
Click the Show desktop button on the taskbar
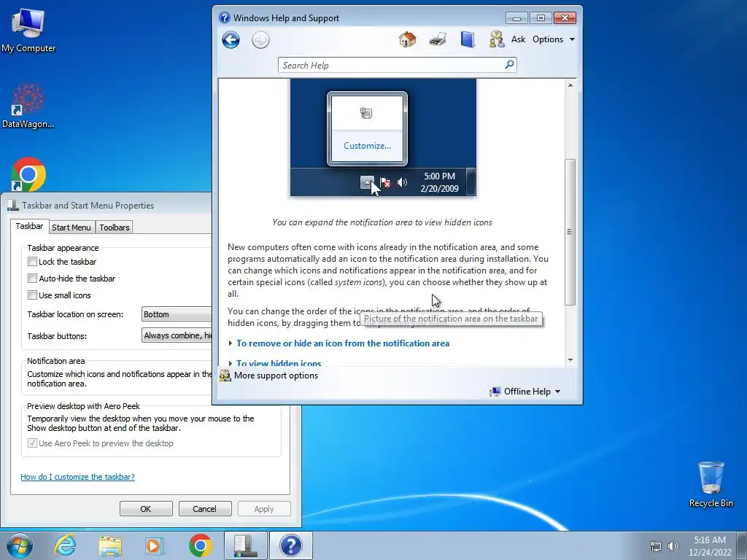coord(742,545)
